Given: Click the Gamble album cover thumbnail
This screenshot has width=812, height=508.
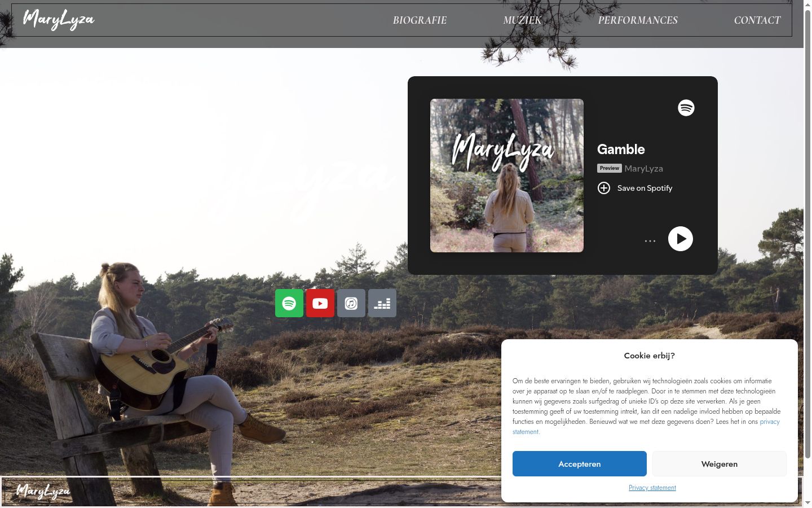Looking at the screenshot, I should click(x=507, y=176).
